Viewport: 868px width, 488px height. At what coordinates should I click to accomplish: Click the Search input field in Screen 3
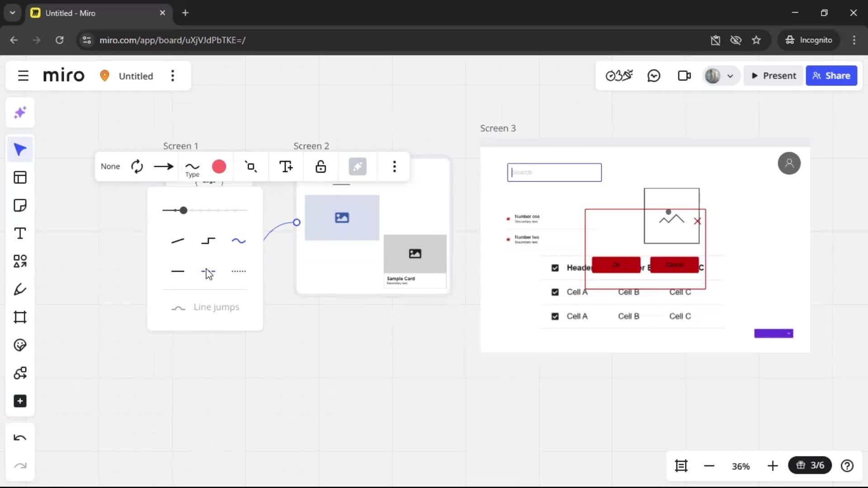pos(554,172)
